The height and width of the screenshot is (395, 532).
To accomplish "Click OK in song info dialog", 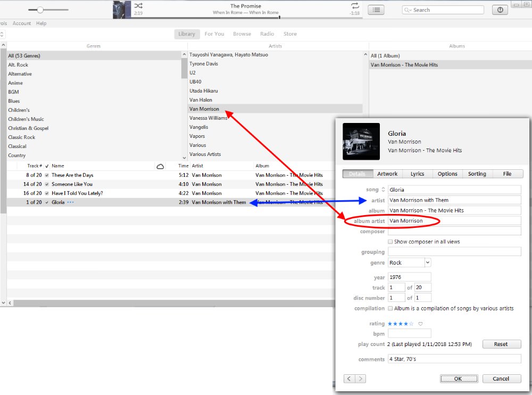I will tap(459, 378).
